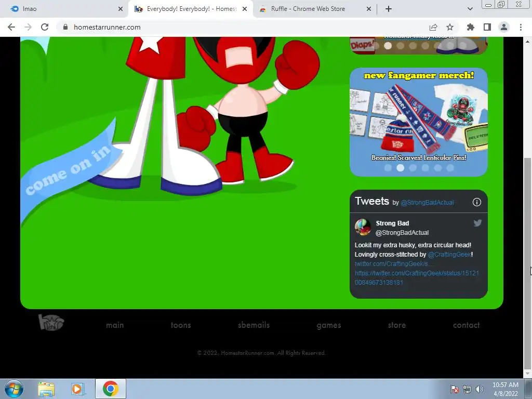Open the Extensions puzzle icon

[470, 27]
